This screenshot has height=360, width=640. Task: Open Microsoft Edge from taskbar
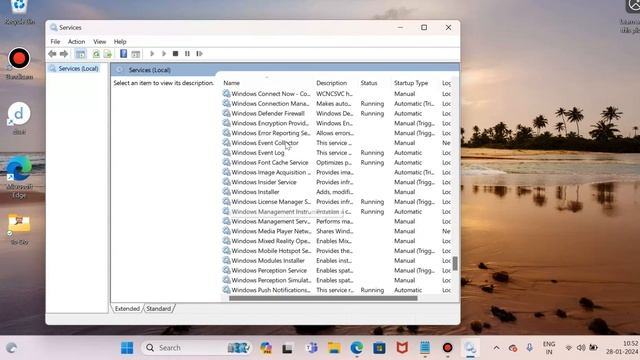tap(356, 348)
